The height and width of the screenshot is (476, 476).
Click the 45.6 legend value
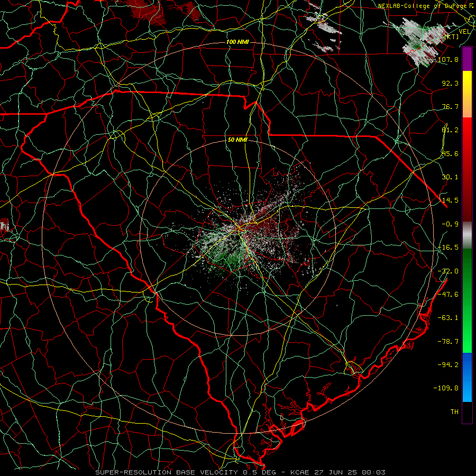click(450, 153)
